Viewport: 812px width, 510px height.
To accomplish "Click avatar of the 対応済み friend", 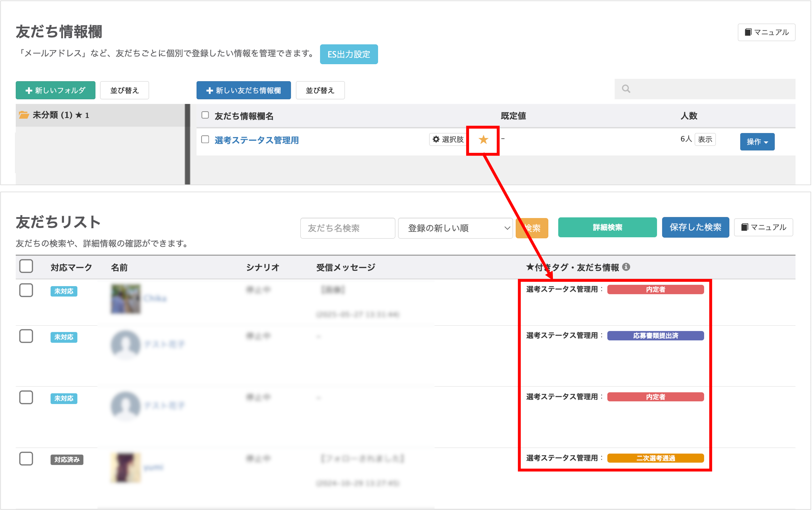I will pyautogui.click(x=125, y=467).
